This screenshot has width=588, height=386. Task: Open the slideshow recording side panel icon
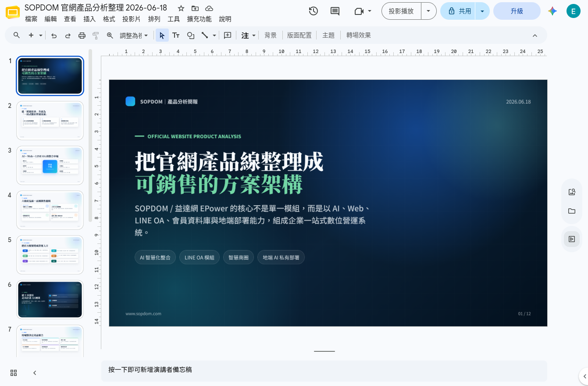click(572, 239)
